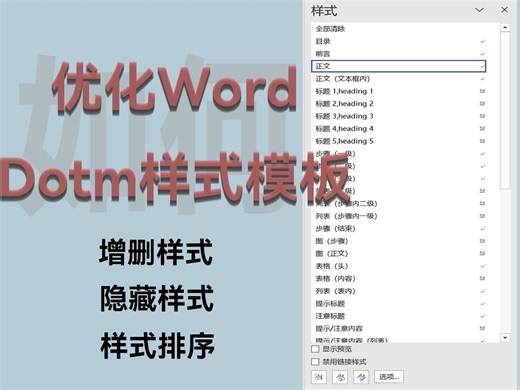Image resolution: width=520 pixels, height=390 pixels.
Task: Apply the 步骤（结束）style
Action: 399,228
